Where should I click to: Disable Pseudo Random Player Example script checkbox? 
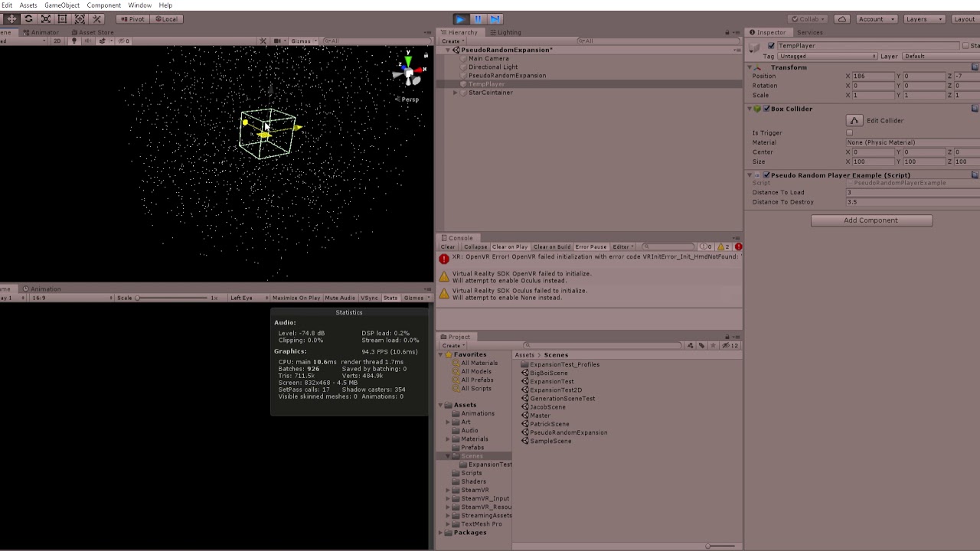pos(766,175)
